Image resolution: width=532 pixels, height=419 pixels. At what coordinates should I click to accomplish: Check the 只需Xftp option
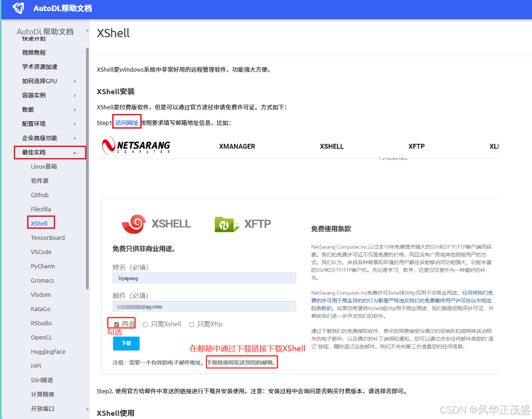191,323
